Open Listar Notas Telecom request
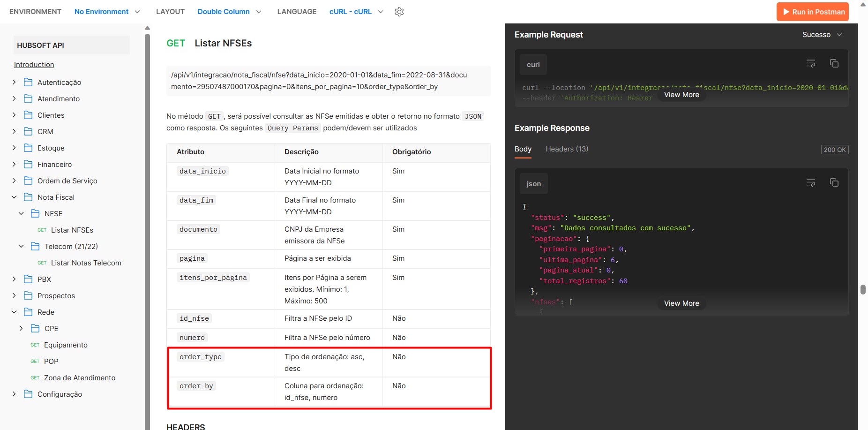This screenshot has width=868, height=430. pos(86,263)
